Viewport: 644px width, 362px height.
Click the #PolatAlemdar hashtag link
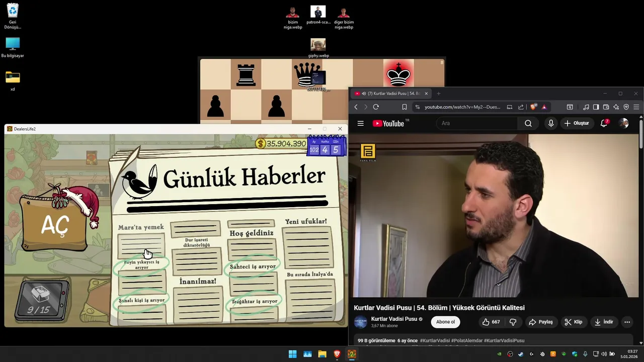(x=467, y=340)
